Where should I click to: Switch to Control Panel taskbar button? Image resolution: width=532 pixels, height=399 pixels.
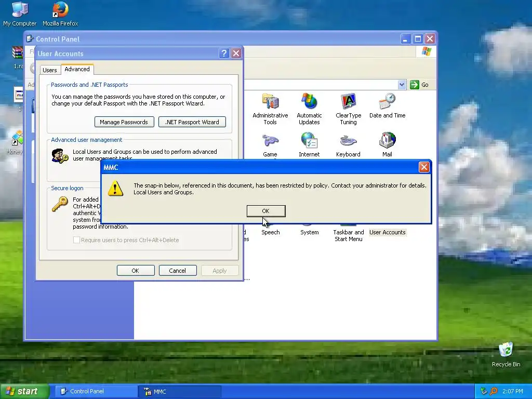96,391
